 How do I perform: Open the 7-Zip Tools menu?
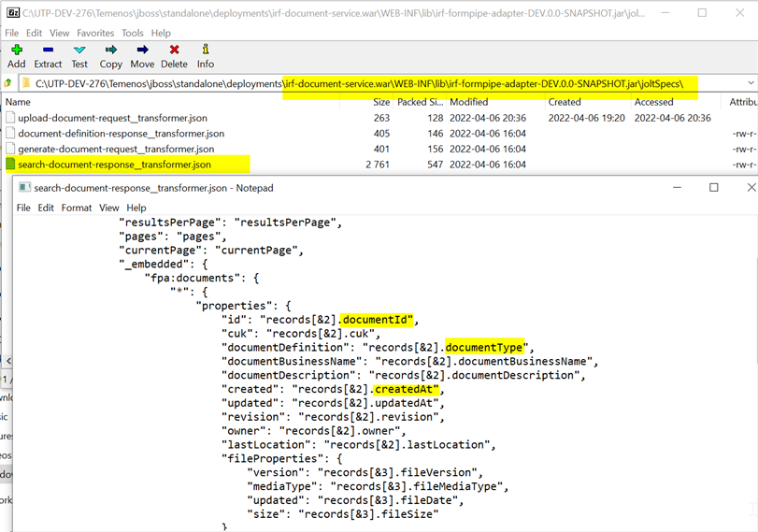(133, 33)
